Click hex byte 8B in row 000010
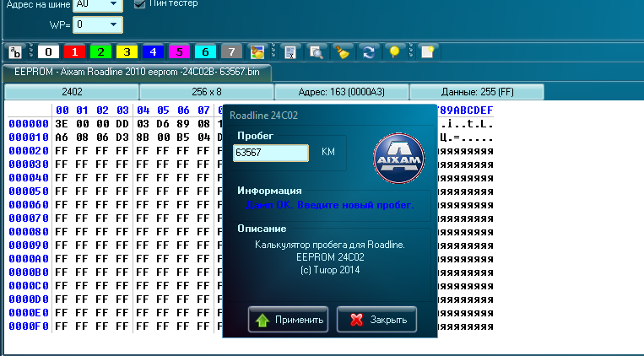644x356 pixels. click(x=143, y=138)
